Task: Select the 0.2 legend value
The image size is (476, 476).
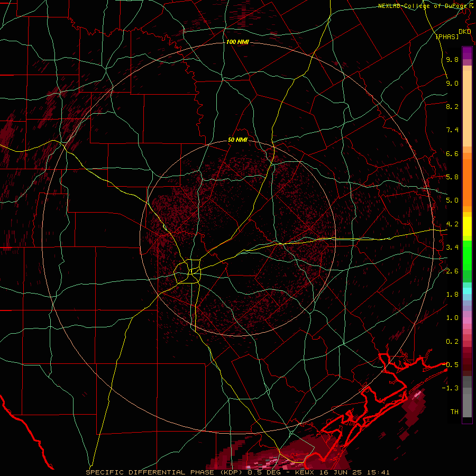Action: (x=452, y=342)
